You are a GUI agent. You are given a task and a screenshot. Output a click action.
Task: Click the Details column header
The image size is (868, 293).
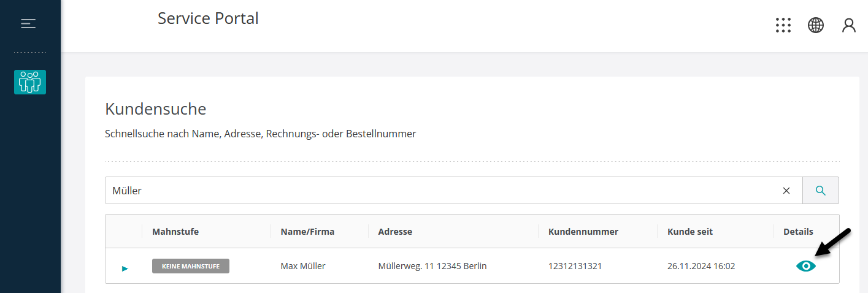(798, 232)
